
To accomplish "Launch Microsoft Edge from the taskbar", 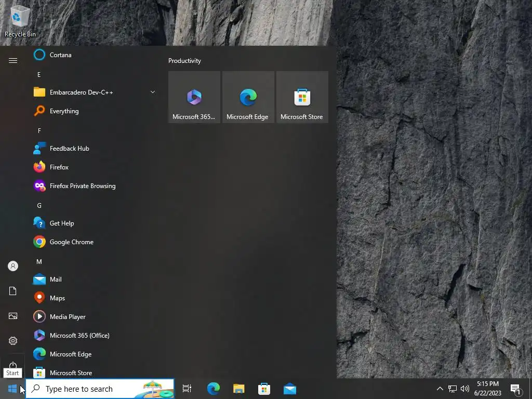I will tap(213, 389).
